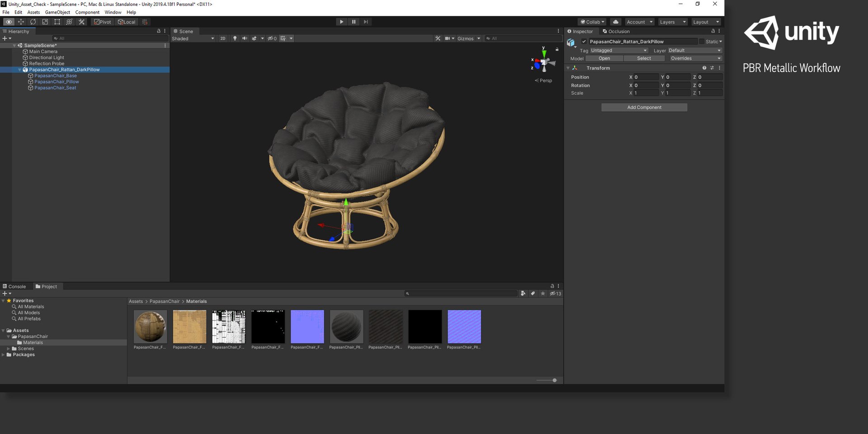The width and height of the screenshot is (868, 434).
Task: Toggle Pivot/Center handle position
Action: (103, 22)
